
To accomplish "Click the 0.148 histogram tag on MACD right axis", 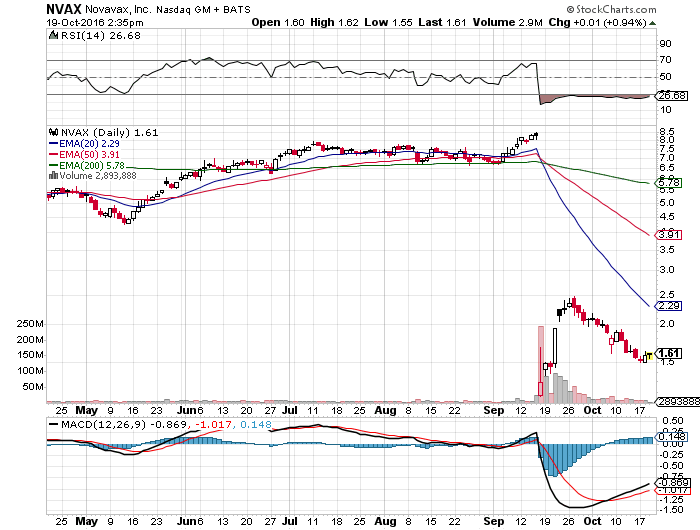I will (670, 436).
